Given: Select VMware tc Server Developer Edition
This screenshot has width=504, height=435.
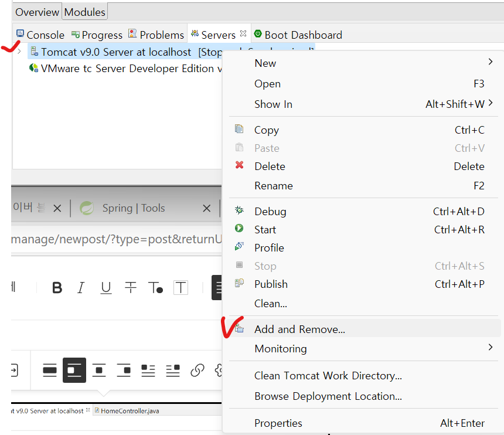Looking at the screenshot, I should pos(131,69).
